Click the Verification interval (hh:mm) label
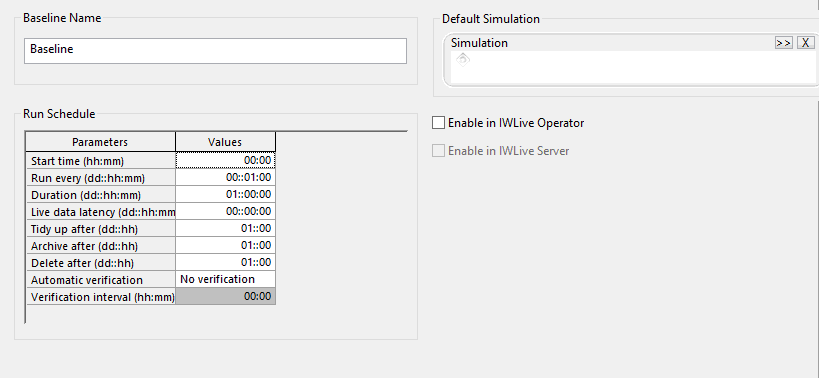Image resolution: width=819 pixels, height=378 pixels. click(x=102, y=297)
